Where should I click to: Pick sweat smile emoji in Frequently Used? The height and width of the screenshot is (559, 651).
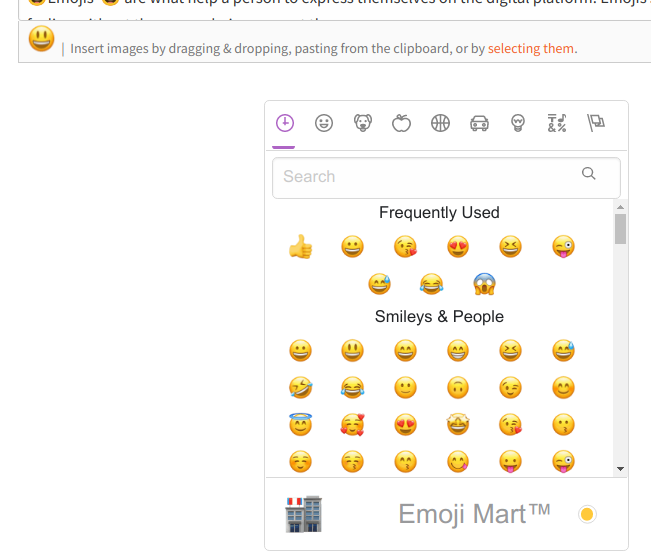pyautogui.click(x=379, y=284)
